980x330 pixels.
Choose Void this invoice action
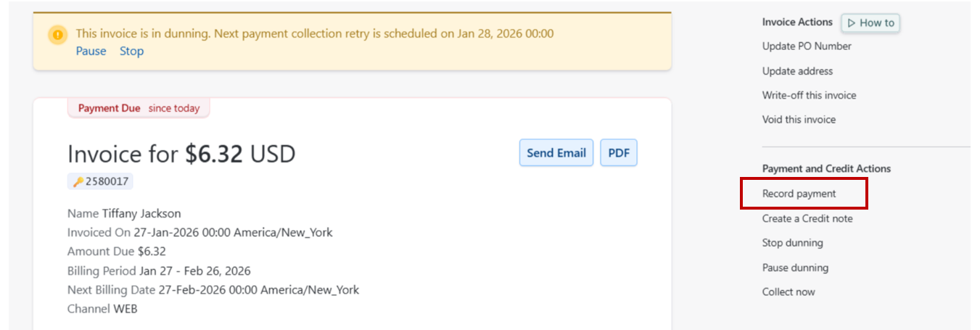pos(799,120)
